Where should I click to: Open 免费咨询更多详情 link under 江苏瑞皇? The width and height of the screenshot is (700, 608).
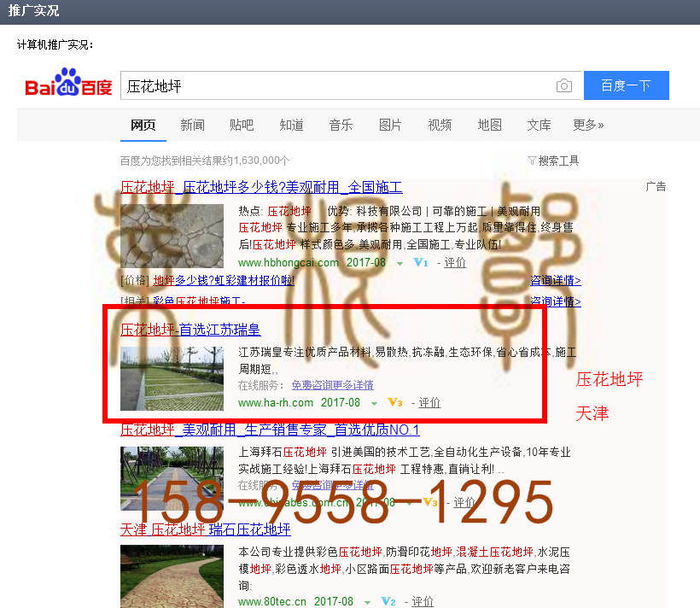(x=332, y=385)
